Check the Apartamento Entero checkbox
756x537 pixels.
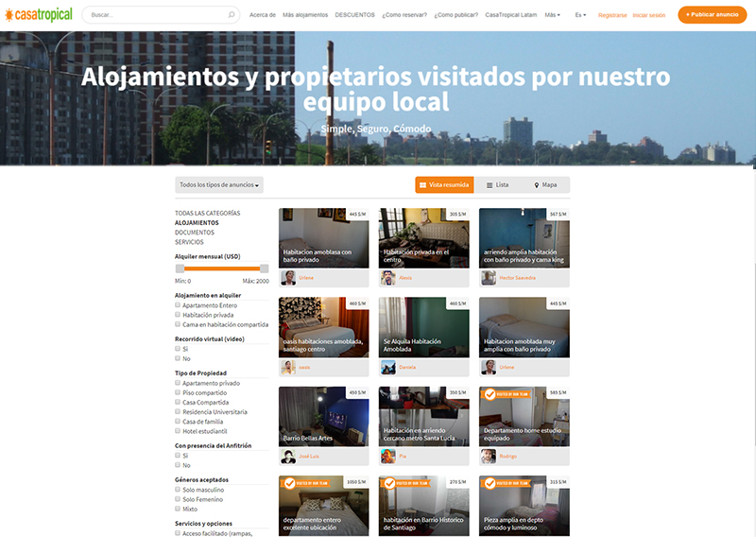point(178,305)
